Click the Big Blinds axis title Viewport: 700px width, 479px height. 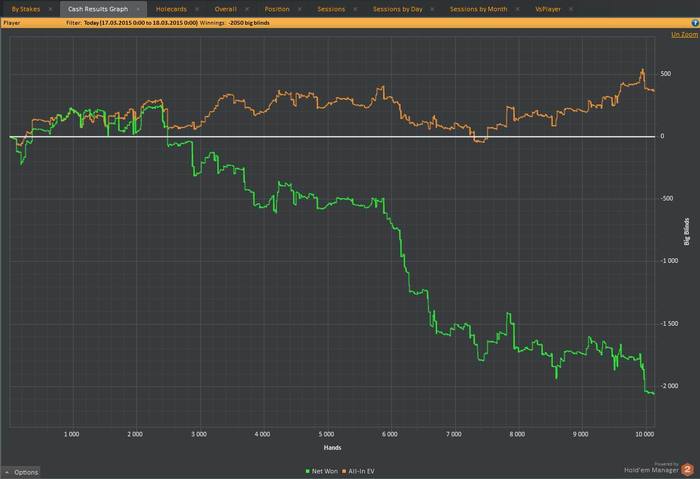click(687, 232)
